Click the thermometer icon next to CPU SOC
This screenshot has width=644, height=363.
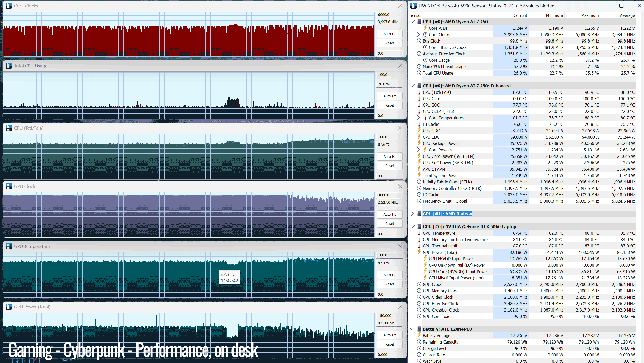(419, 105)
